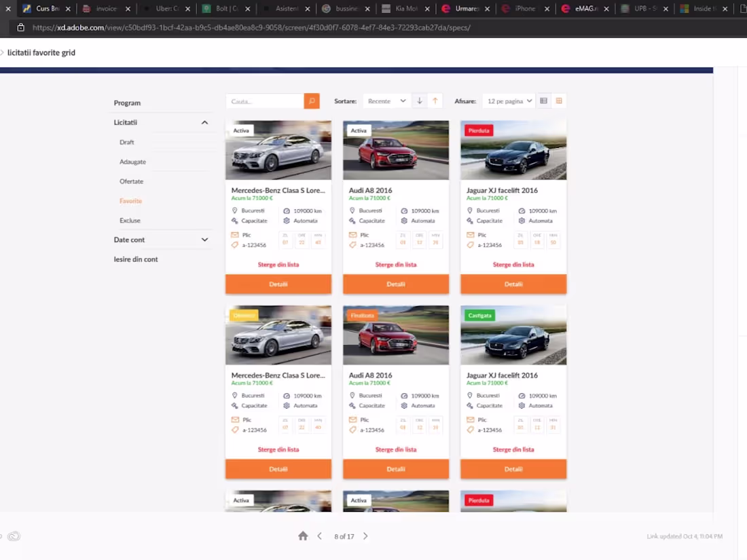Click Sterge din lista on the Mercedes card
The image size is (747, 560).
click(278, 264)
